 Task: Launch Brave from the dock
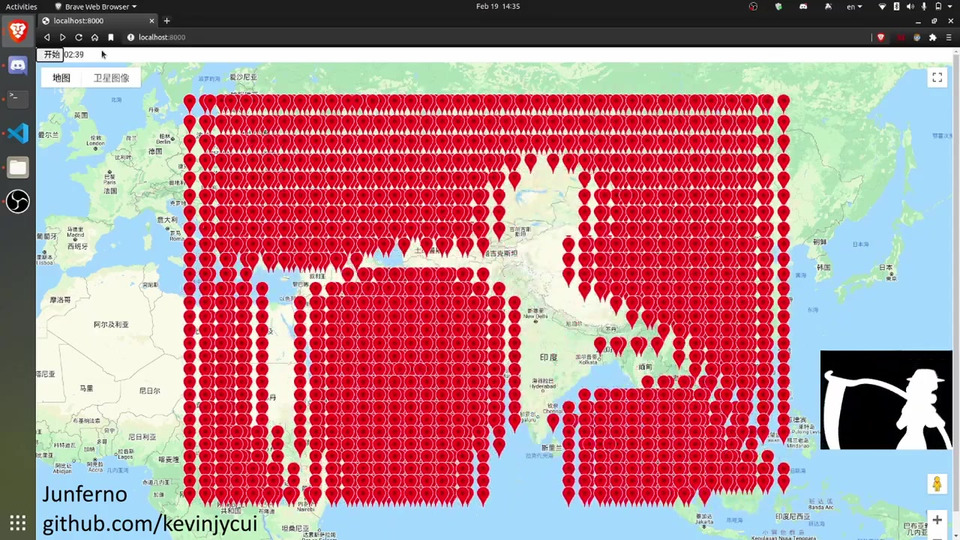18,31
